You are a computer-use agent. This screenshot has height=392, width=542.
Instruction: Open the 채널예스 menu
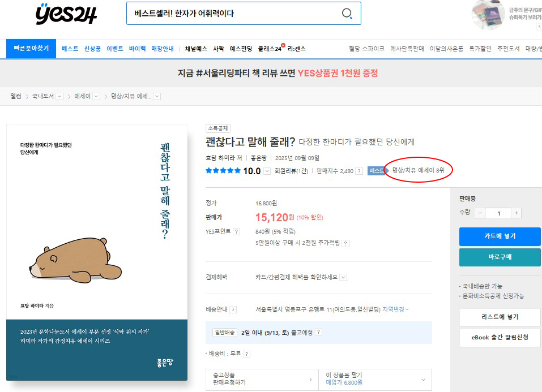point(196,49)
